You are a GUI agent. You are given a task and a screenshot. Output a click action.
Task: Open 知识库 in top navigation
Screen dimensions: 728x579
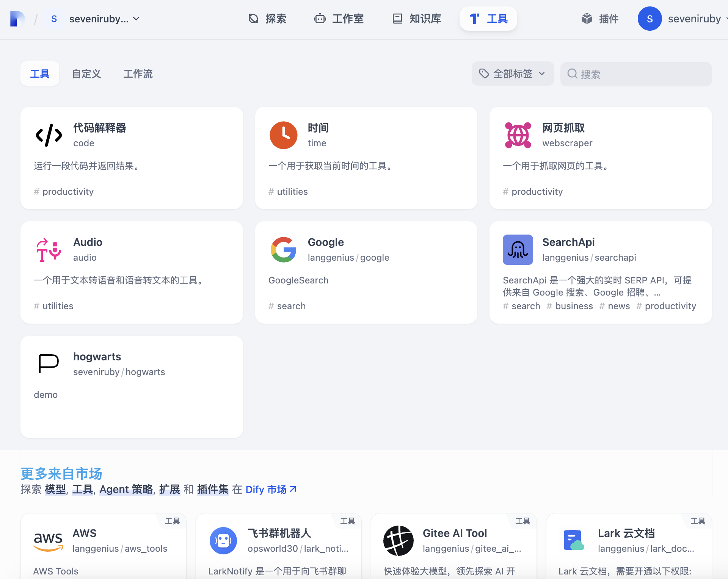tap(417, 19)
